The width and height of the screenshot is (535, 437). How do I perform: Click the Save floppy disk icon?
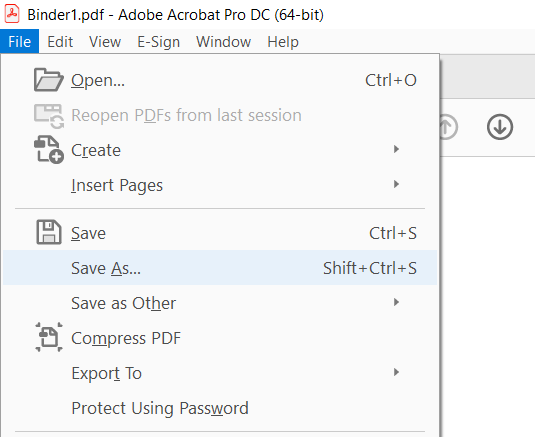(49, 232)
